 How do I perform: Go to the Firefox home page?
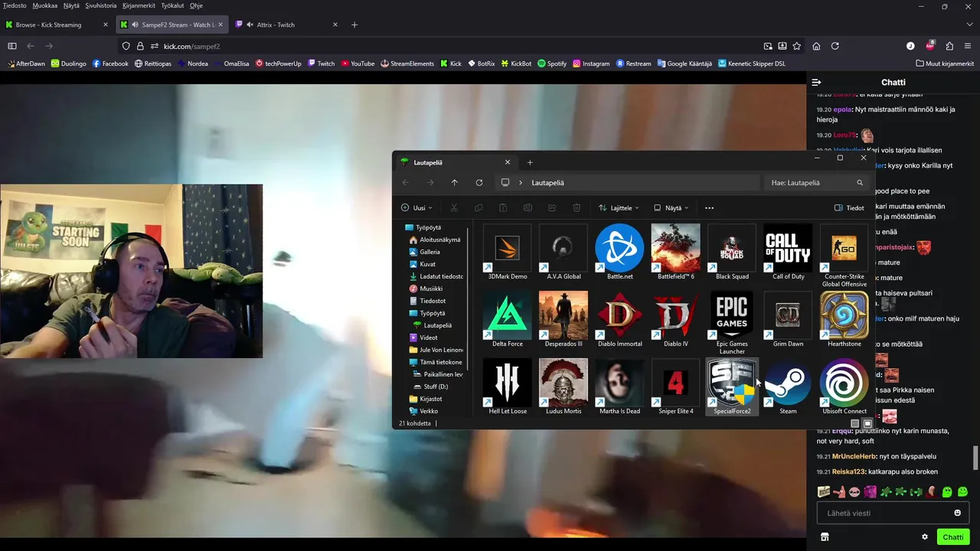(x=816, y=46)
